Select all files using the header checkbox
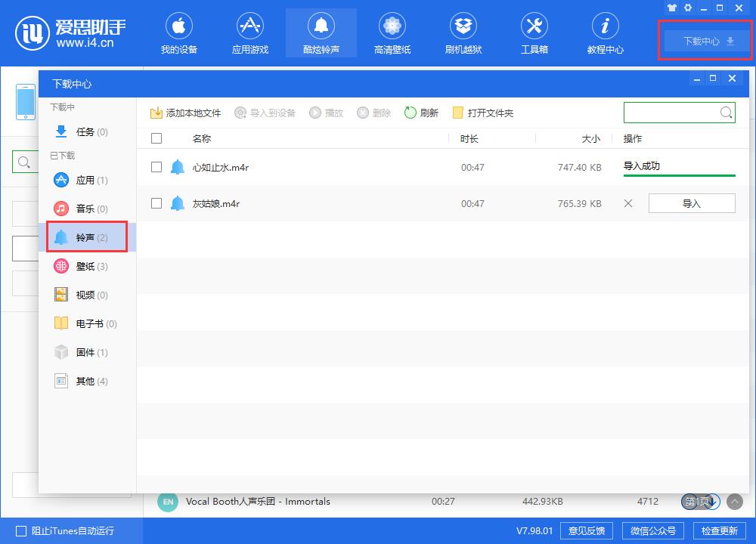Screen dimensions: 756x544 tap(157, 138)
